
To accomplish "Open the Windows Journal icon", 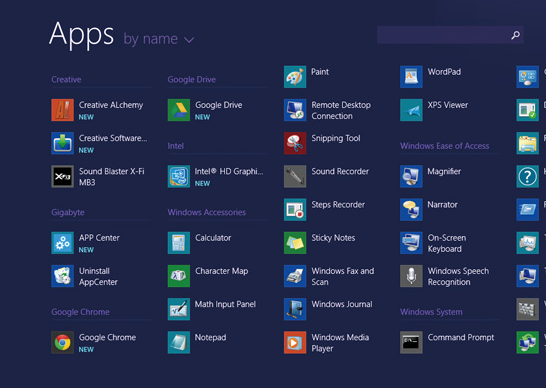I will click(x=295, y=309).
